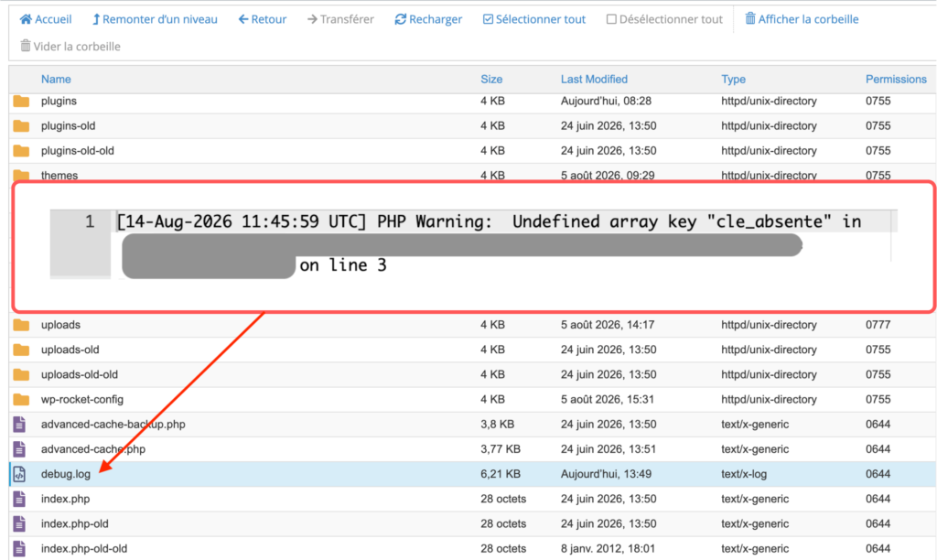Click the plugins folder icon
Screen dimensions: 937x560
[21, 101]
